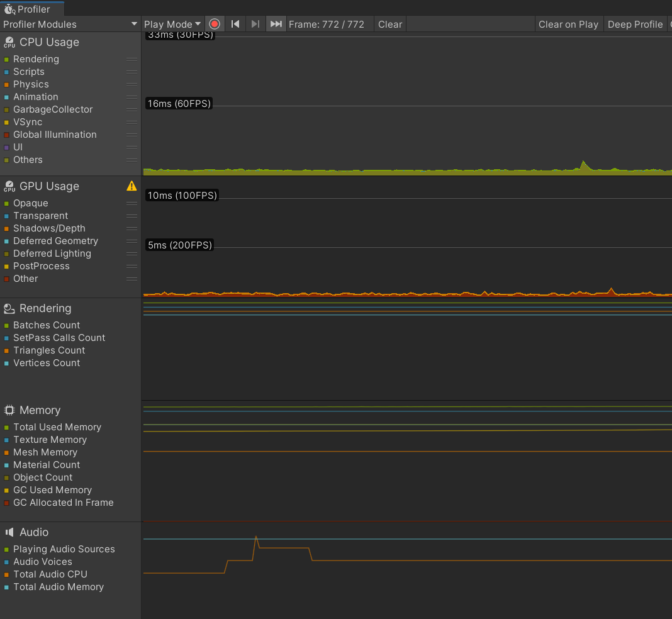This screenshot has width=672, height=619.
Task: Click the GPU Usage warning icon
Action: tap(132, 186)
